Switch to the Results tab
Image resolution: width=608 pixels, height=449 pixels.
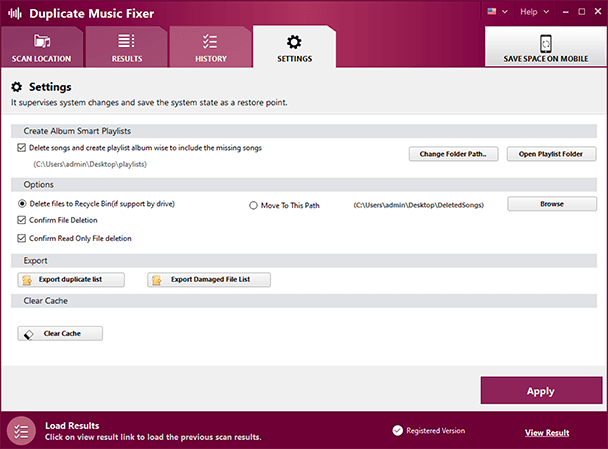pos(127,47)
